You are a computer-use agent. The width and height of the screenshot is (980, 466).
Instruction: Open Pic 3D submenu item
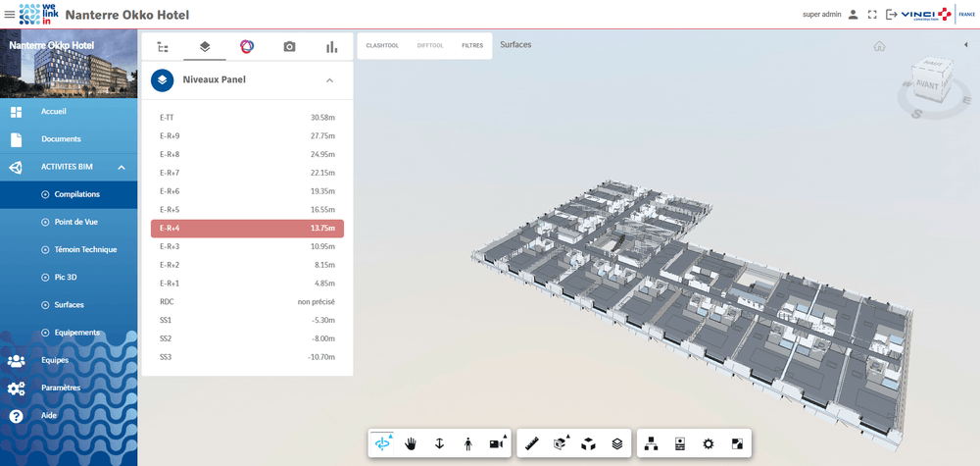click(69, 277)
